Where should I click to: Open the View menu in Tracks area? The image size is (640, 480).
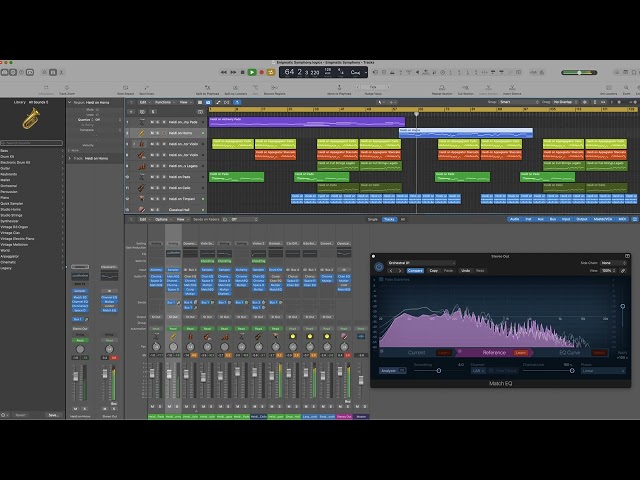click(x=184, y=102)
